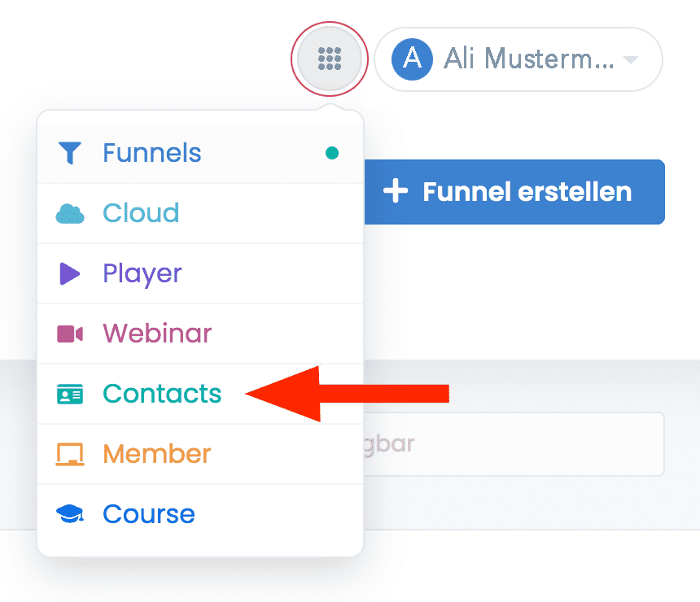The image size is (700, 602).
Task: Click the Course graduation cap icon
Action: tap(70, 514)
